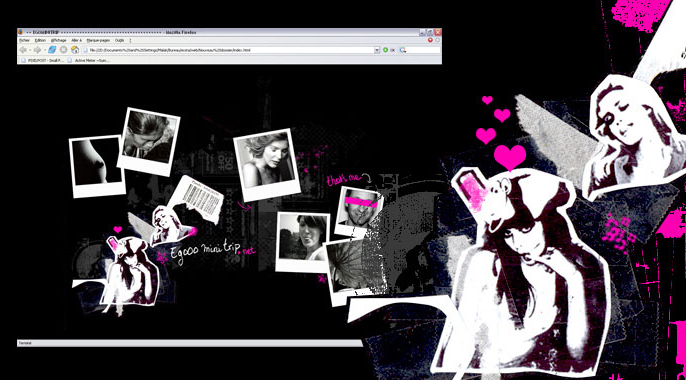Open the Forward button history dropdown arrow
This screenshot has height=380, width=686.
44,50
